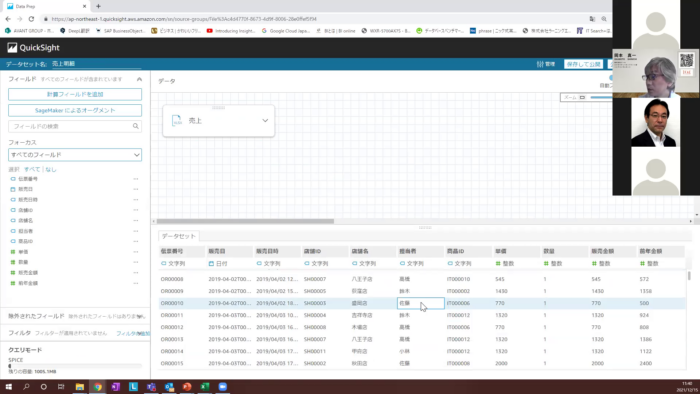Screen dimensions: 700x394
Task: Expand the 売上 data source dropdown
Action: pos(265,120)
